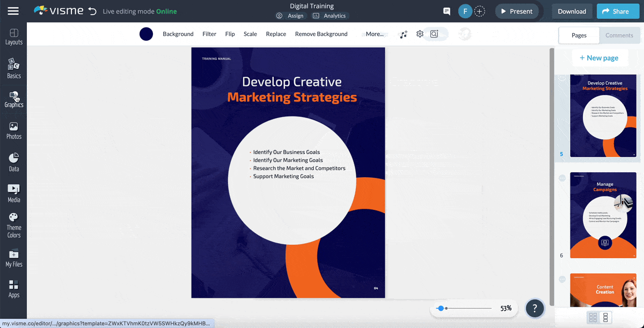Open comments via the speech bubble icon
This screenshot has width=644, height=328.
point(446,11)
